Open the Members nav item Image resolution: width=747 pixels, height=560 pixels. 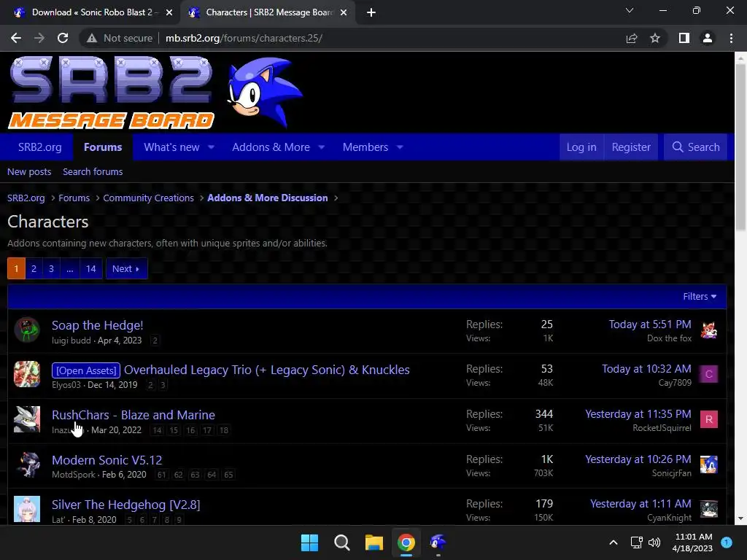[365, 147]
